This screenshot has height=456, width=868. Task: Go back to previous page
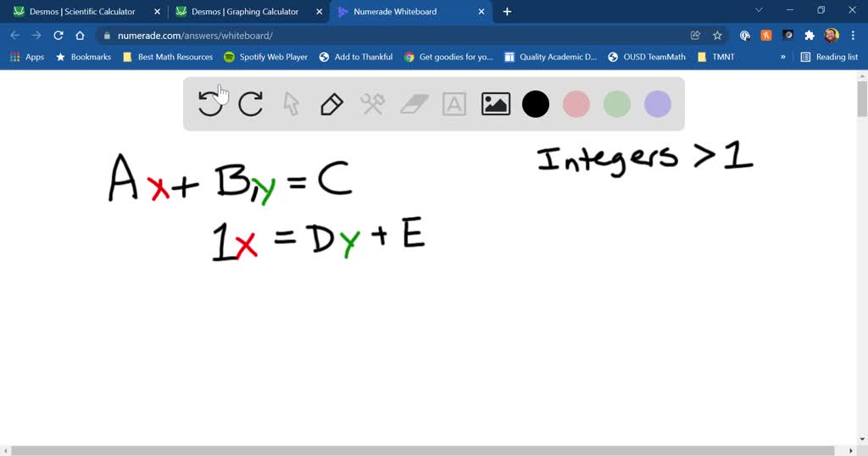click(15, 36)
